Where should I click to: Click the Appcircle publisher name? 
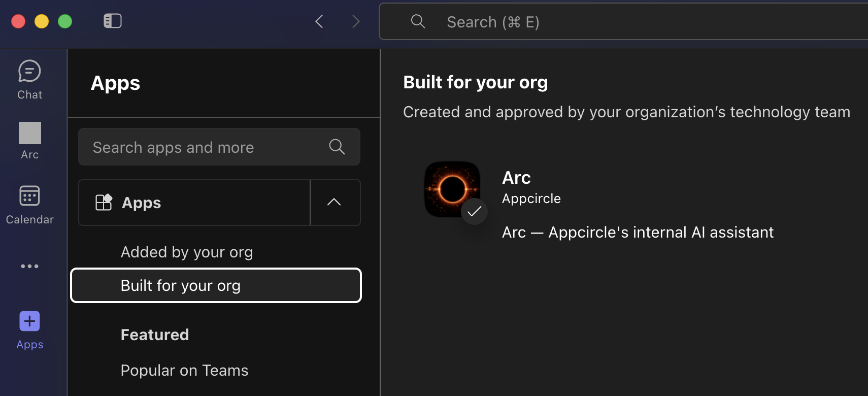click(531, 199)
